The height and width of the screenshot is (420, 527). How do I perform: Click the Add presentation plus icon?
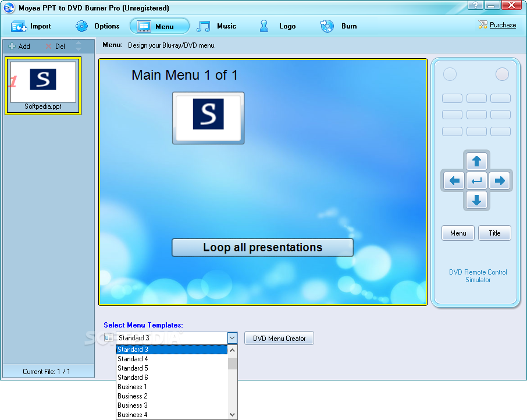12,47
